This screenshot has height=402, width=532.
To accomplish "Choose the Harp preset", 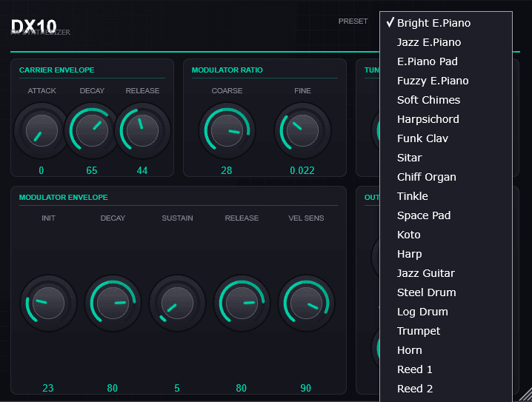I will 446,254.
